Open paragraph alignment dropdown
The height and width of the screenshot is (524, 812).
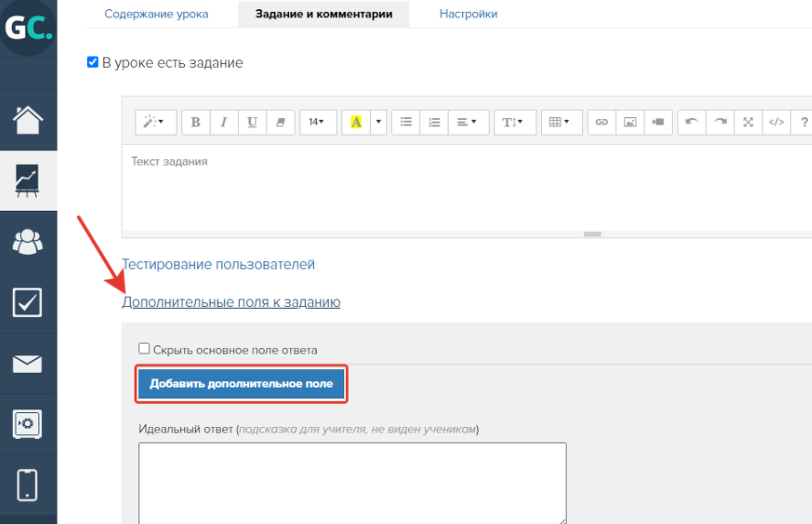[x=468, y=123]
